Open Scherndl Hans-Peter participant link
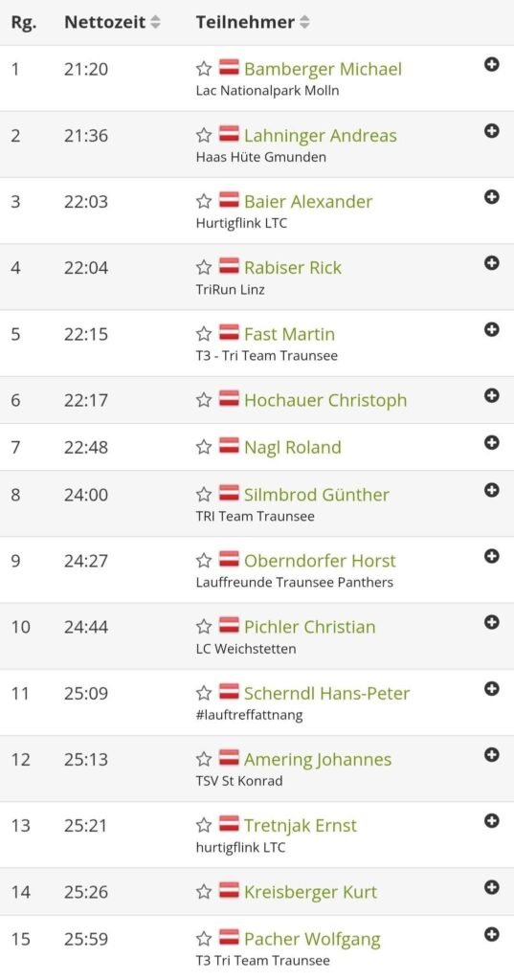Screen dimensions: 514x980 tap(326, 693)
